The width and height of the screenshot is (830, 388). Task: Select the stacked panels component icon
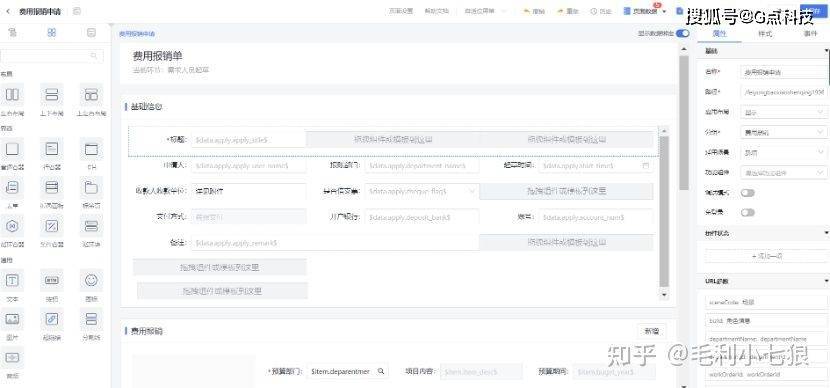point(51,187)
